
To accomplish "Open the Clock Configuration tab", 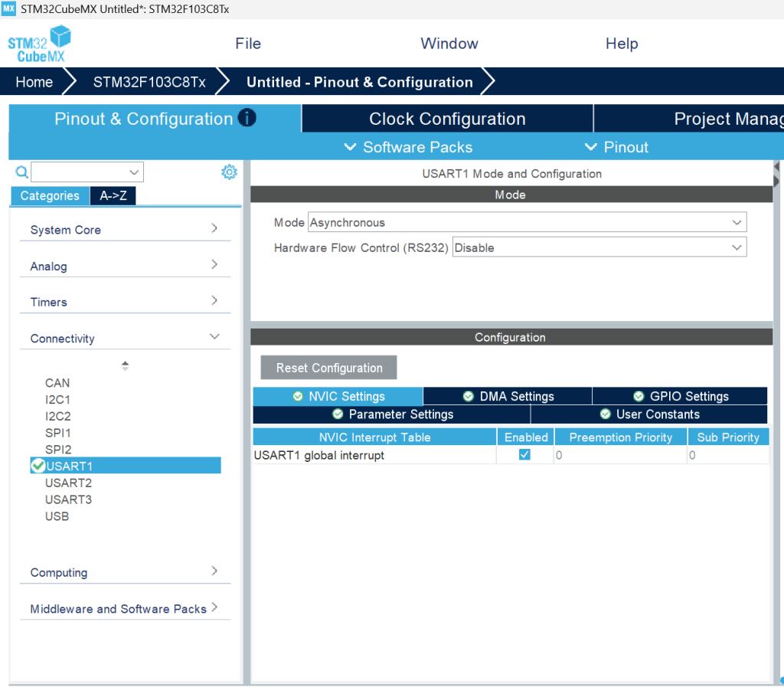I will pos(447,119).
